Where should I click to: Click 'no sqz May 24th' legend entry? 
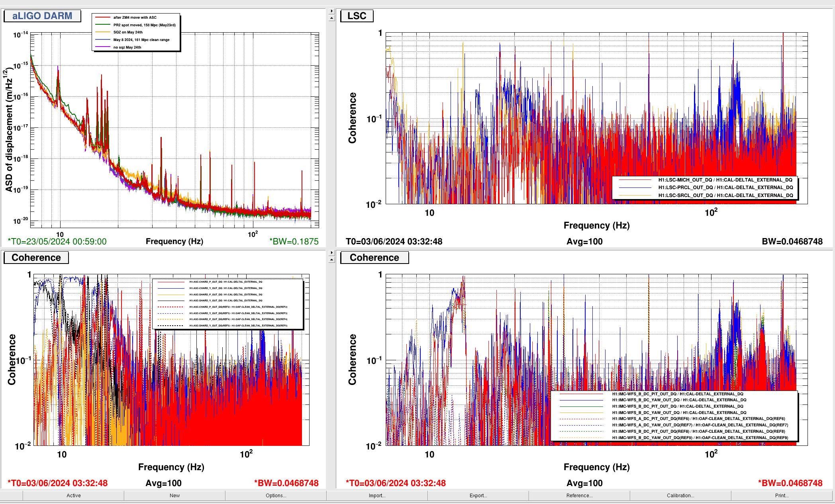tap(127, 47)
